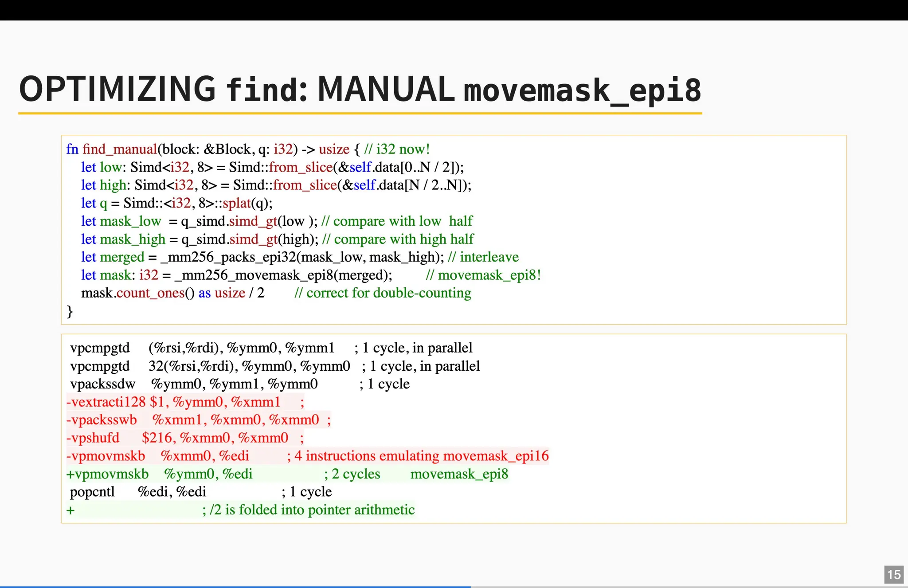Click '4 instructions emulating movemask_epi16' comment
The image size is (908, 588).
click(x=421, y=456)
